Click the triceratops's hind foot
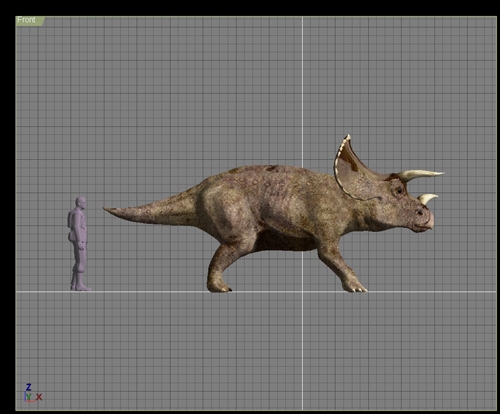 (x=219, y=287)
